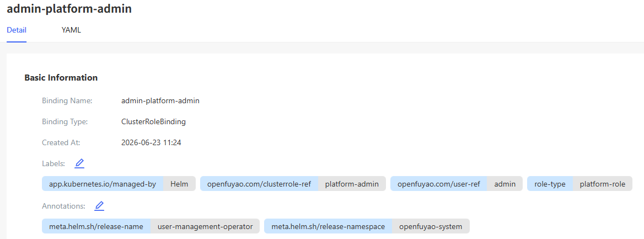The width and height of the screenshot is (644, 239).
Task: Click the admin label value tag
Action: pyautogui.click(x=505, y=184)
